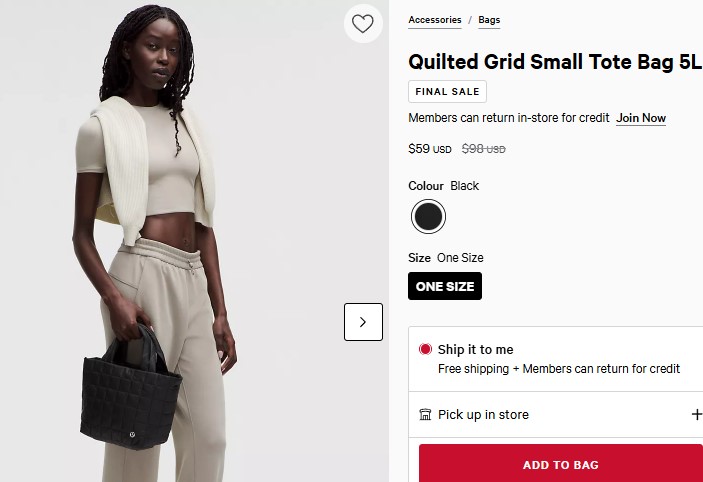Follow the Join Now membership link
703x482 pixels.
click(x=641, y=118)
